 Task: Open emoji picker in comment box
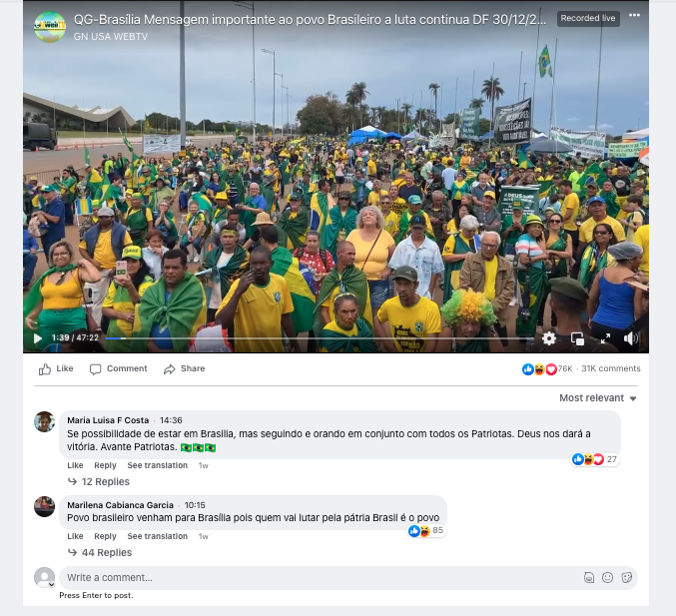tap(607, 578)
